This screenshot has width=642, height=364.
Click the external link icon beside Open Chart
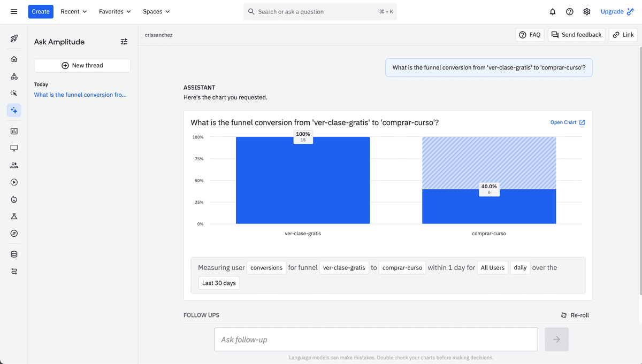tap(582, 122)
